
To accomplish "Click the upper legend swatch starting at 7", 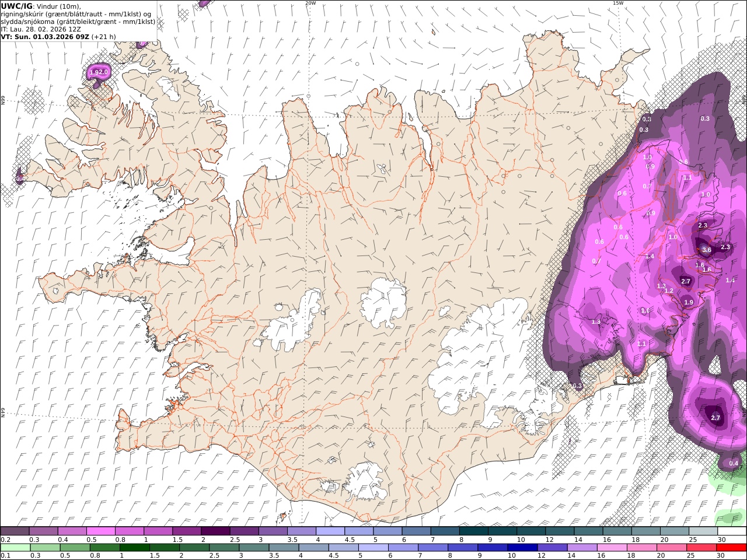I will pos(445,531).
